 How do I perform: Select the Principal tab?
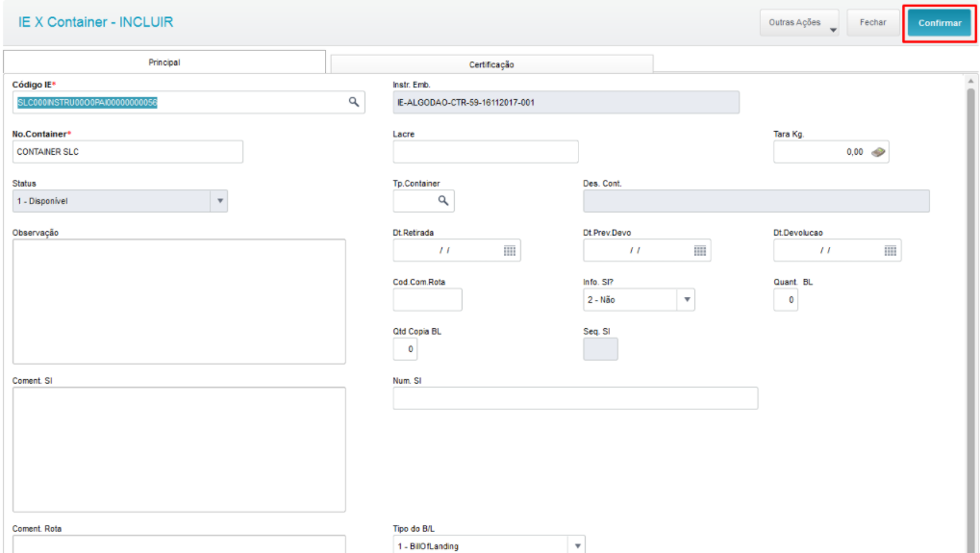164,63
